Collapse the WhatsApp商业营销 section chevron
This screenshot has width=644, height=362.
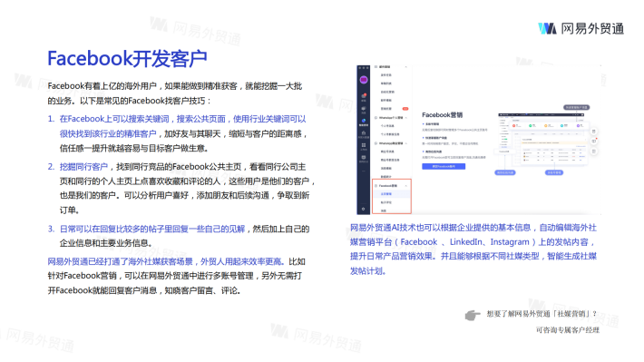point(405,143)
